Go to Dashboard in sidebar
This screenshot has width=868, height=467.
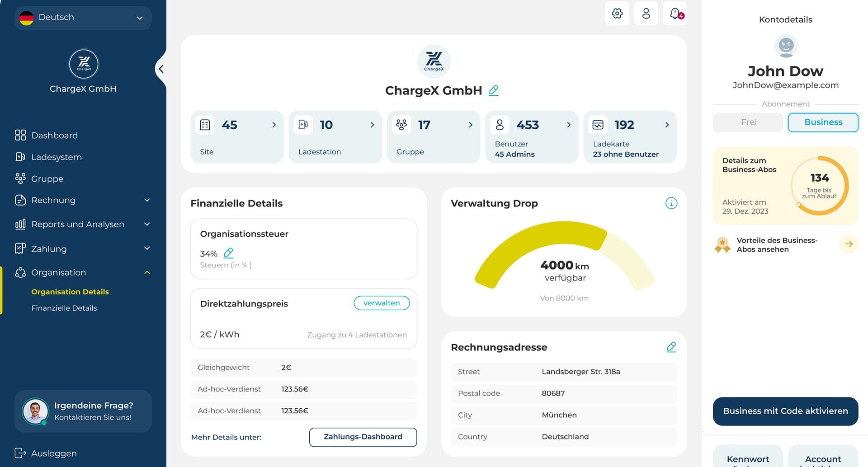click(x=54, y=135)
